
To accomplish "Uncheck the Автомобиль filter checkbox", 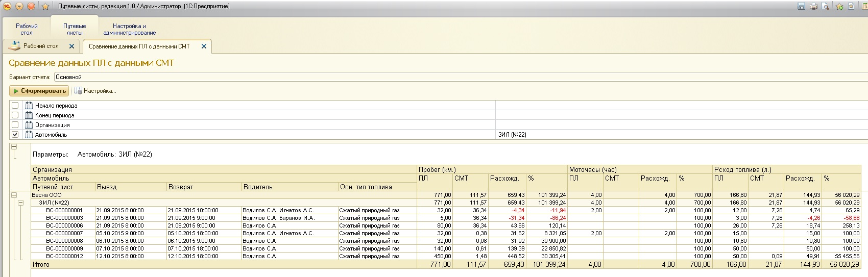I will pyautogui.click(x=15, y=135).
